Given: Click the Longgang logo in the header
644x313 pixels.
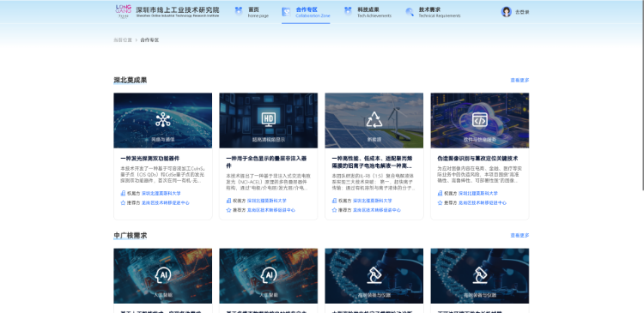Looking at the screenshot, I should (123, 11).
